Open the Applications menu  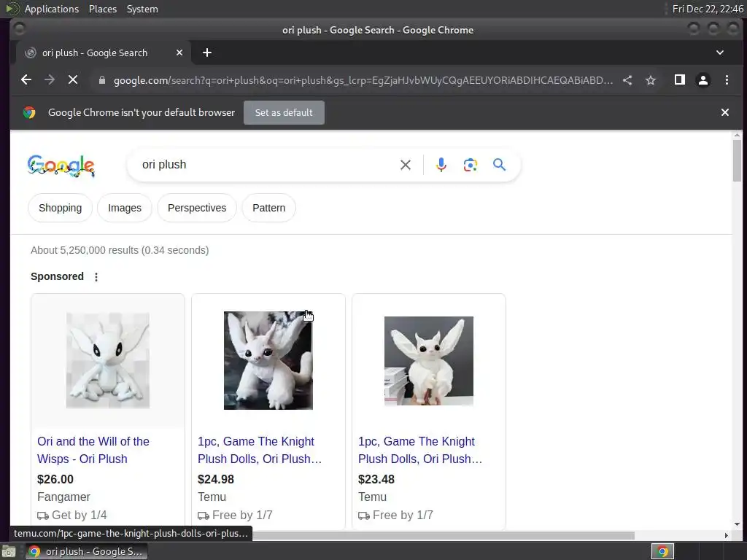pos(52,9)
